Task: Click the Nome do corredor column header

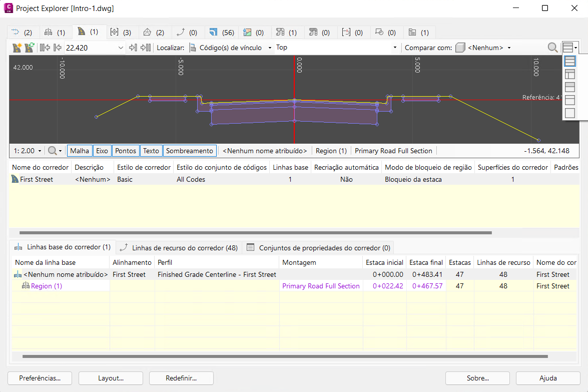Action: click(40, 167)
